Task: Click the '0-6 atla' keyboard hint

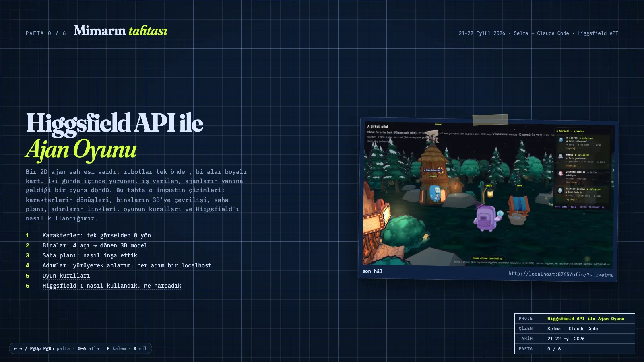Action: pyautogui.click(x=88, y=348)
